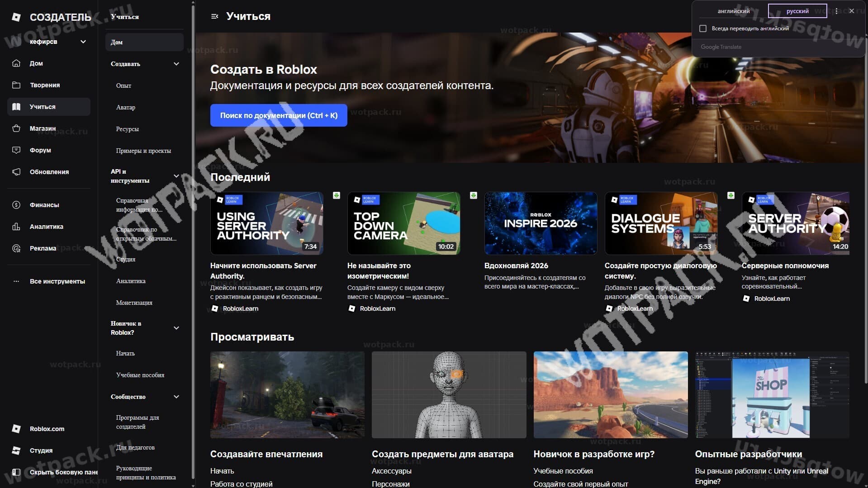Open the desert canyon landscape thumbnail
The image size is (868, 488).
click(x=611, y=395)
